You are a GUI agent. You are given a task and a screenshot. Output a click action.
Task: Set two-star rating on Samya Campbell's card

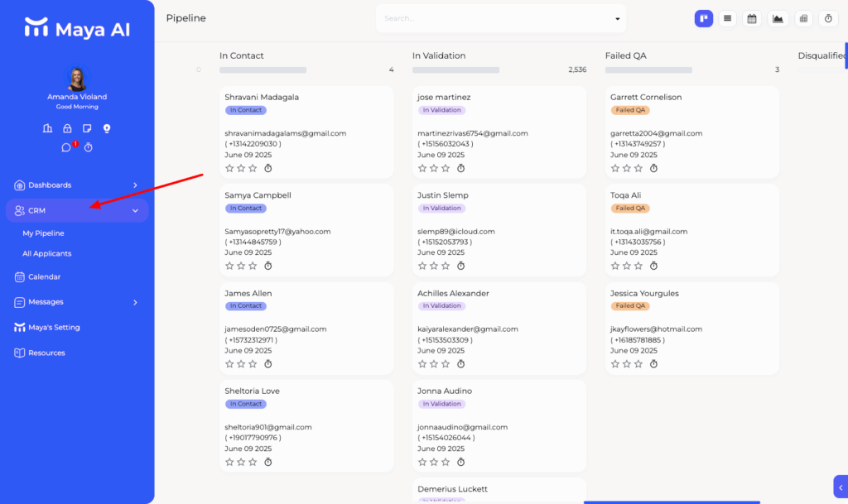tap(241, 266)
